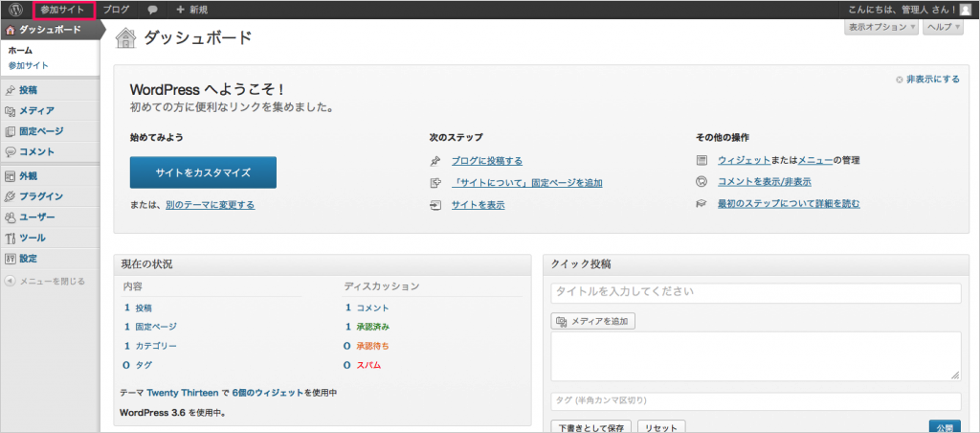980x433 pixels.
Task: Click the 別のテーマに変更する link
Action: tap(210, 205)
